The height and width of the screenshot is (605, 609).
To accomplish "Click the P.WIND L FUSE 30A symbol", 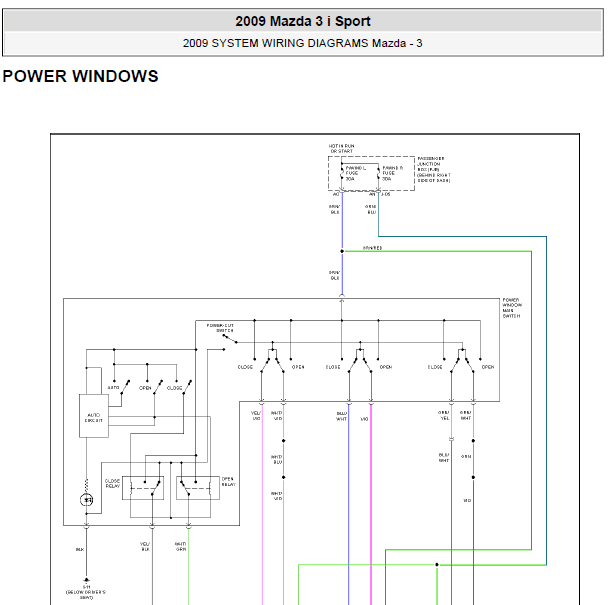I will [x=342, y=174].
